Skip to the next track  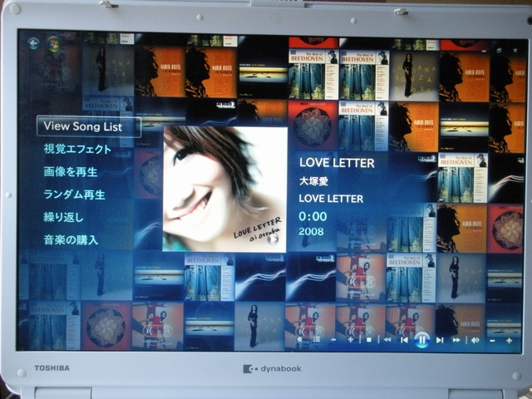[440, 340]
